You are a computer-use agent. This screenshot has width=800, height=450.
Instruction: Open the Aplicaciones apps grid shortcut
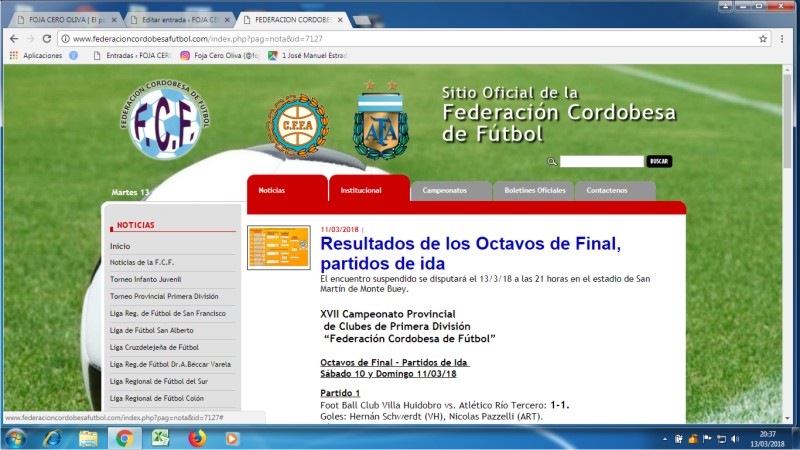[36, 56]
